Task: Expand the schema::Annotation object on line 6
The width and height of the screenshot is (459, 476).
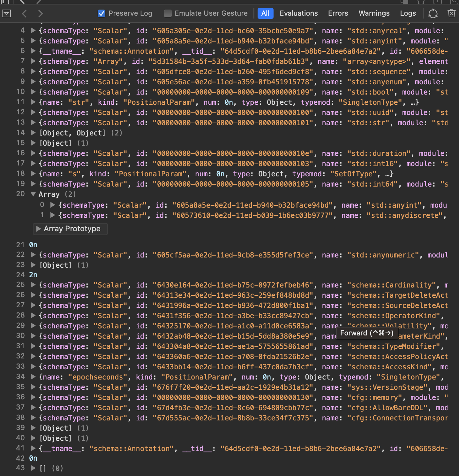Action: coord(33,51)
